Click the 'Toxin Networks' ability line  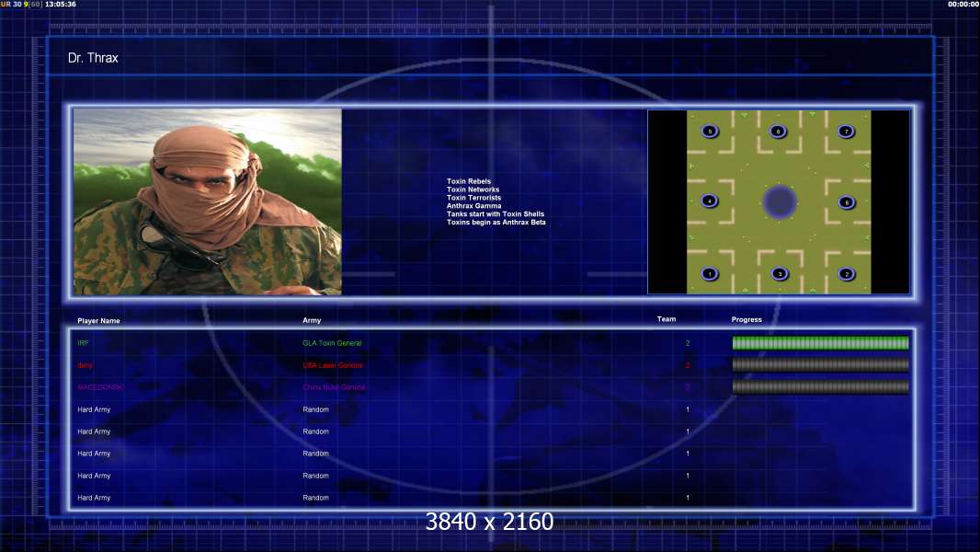point(473,190)
